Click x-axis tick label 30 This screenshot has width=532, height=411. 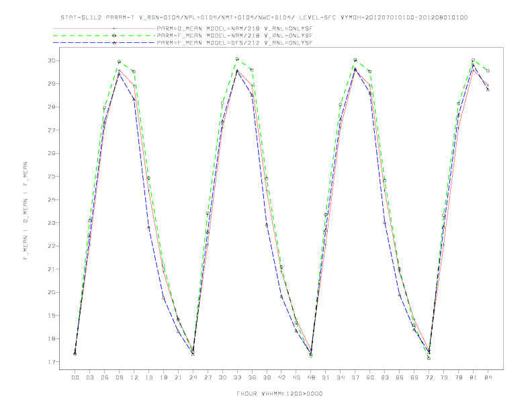(x=222, y=377)
